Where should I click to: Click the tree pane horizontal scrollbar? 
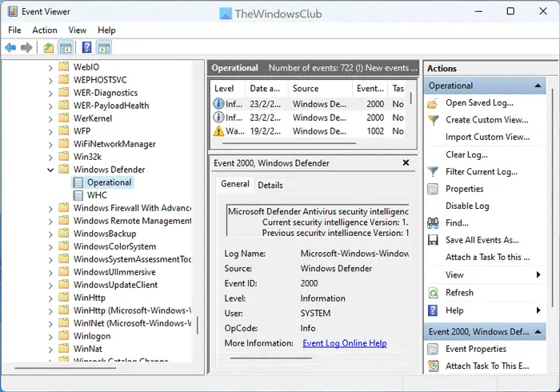pyautogui.click(x=66, y=368)
